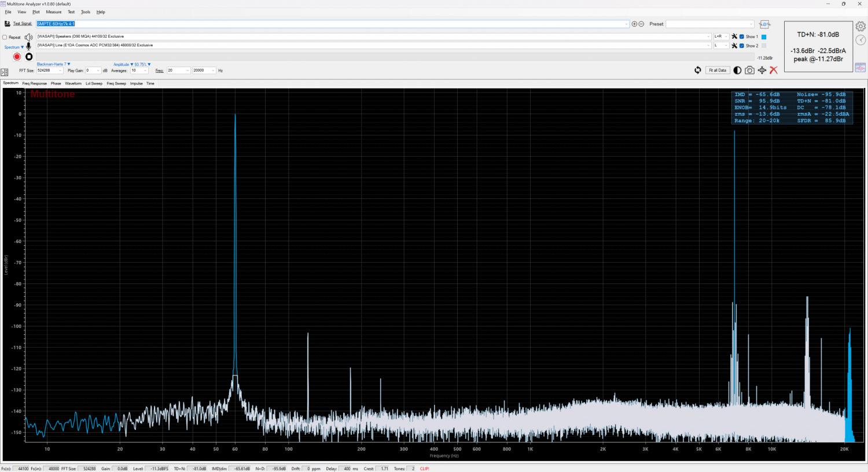868x472 pixels.
Task: Toggle the contrast half-circle theme icon
Action: point(737,70)
